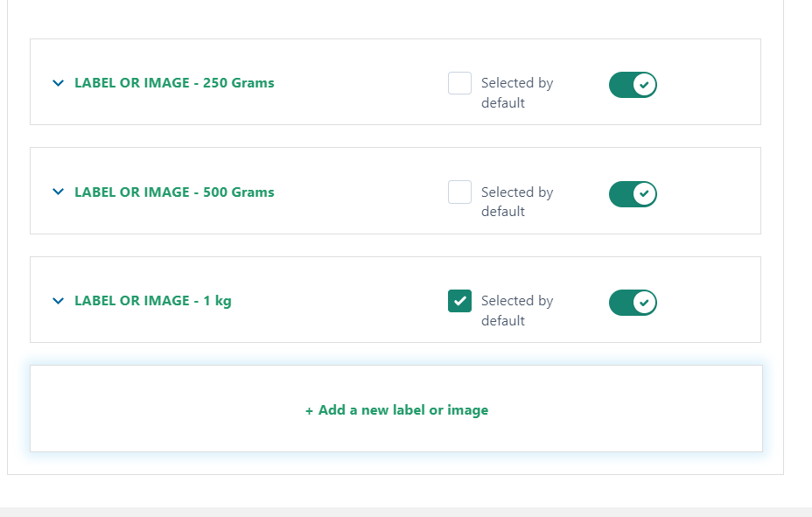
Task: Turn off the 500 Grams toggle switch
Action: tap(633, 194)
